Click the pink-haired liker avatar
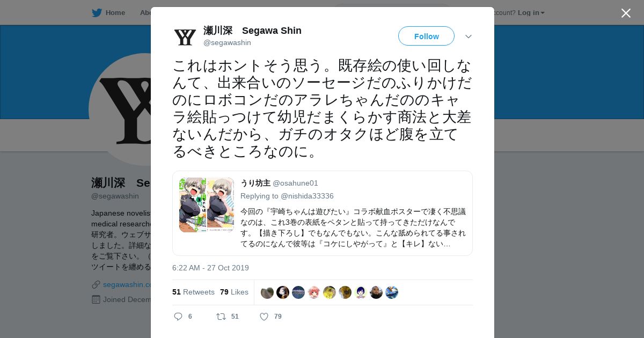 tap(314, 292)
